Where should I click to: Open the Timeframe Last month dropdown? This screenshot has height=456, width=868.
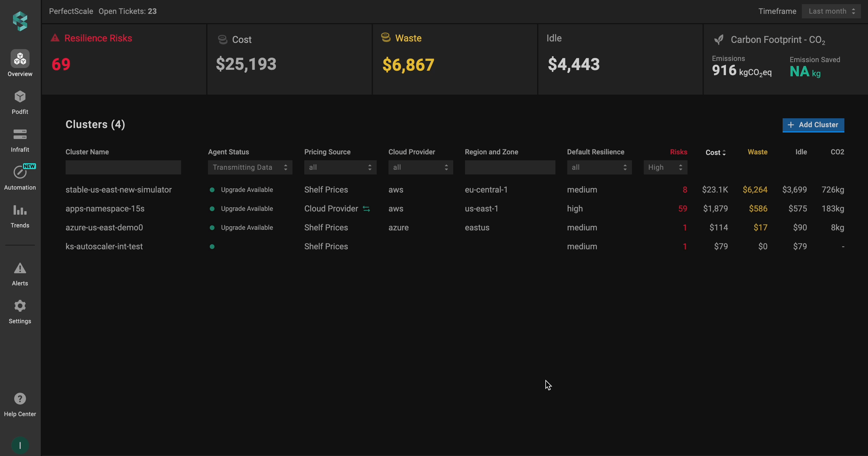click(x=831, y=12)
